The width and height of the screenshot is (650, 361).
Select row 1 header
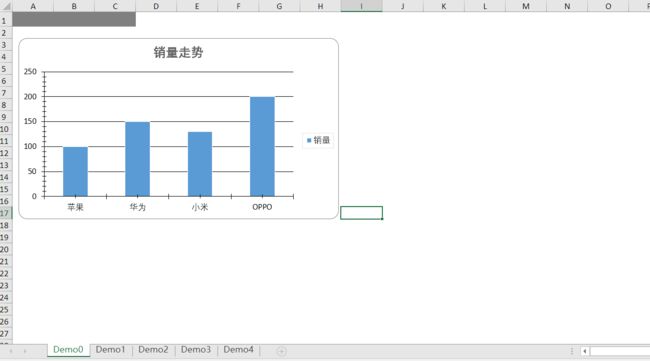[x=5, y=20]
